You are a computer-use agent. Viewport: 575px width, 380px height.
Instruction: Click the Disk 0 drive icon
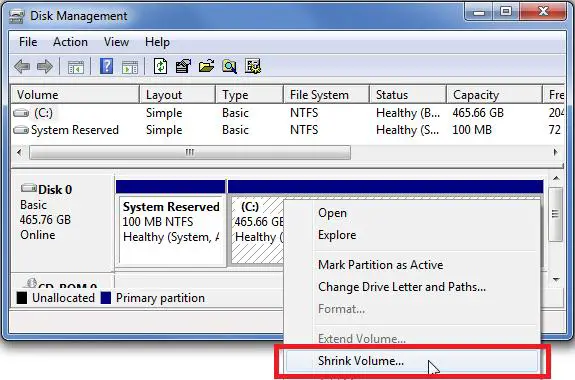coord(29,189)
